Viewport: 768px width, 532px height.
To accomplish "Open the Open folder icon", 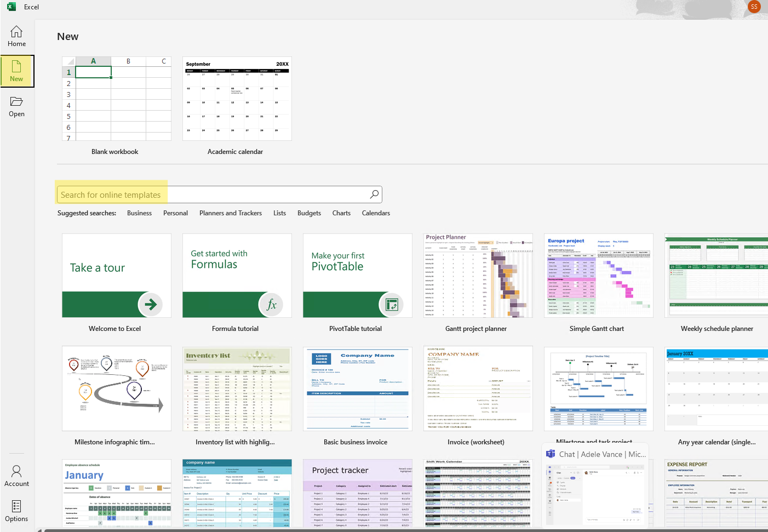I will click(16, 101).
